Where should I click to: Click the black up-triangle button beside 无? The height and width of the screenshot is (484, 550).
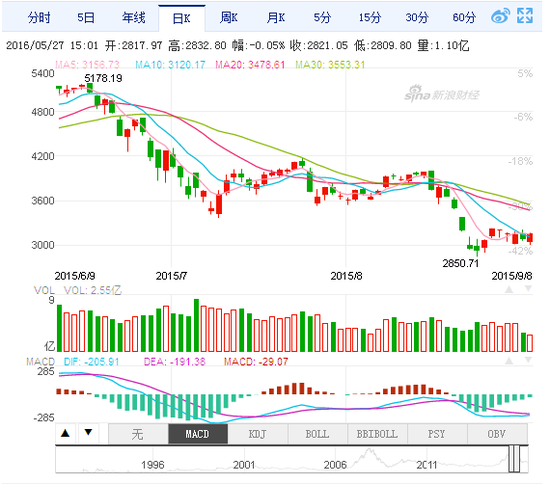[65, 433]
